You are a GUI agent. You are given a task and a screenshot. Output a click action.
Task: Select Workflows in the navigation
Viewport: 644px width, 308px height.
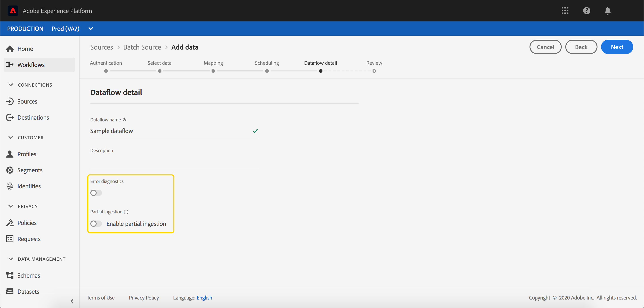pos(31,65)
